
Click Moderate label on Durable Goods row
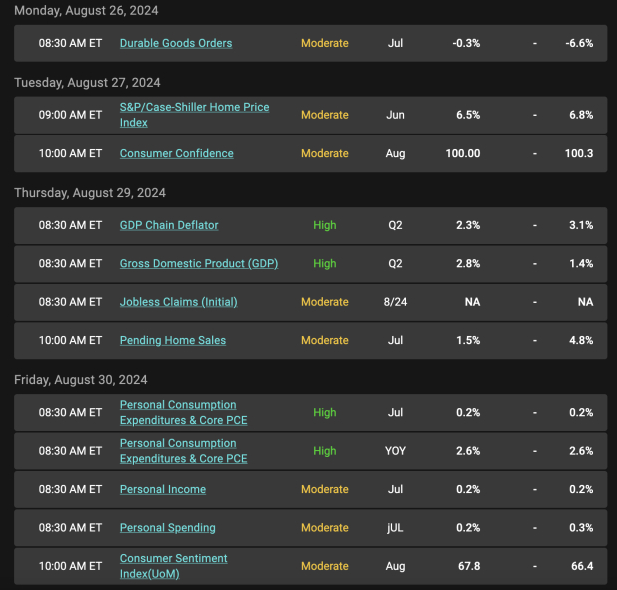pos(325,43)
